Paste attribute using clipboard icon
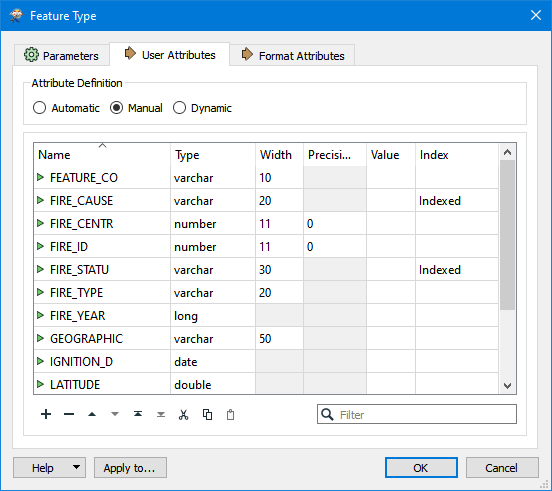Image resolution: width=552 pixels, height=491 pixels. tap(231, 415)
